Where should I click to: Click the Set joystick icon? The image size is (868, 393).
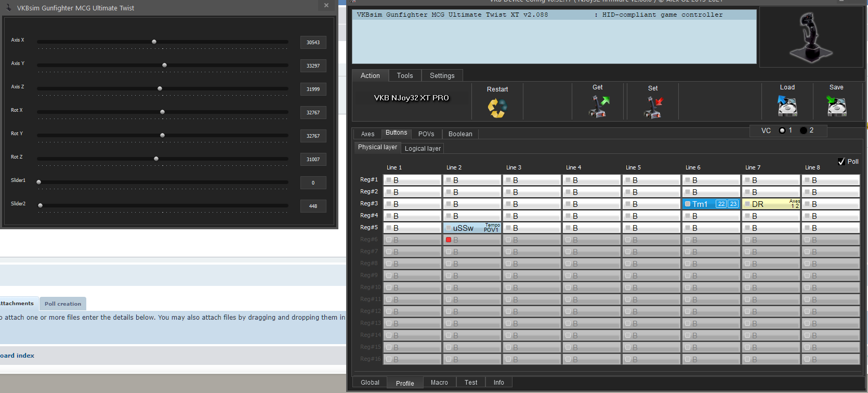653,107
